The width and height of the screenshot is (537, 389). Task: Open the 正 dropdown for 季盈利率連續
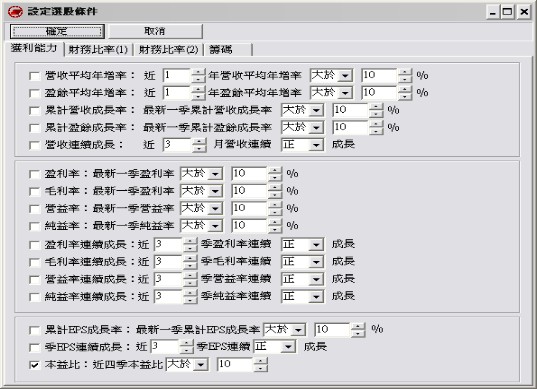302,245
